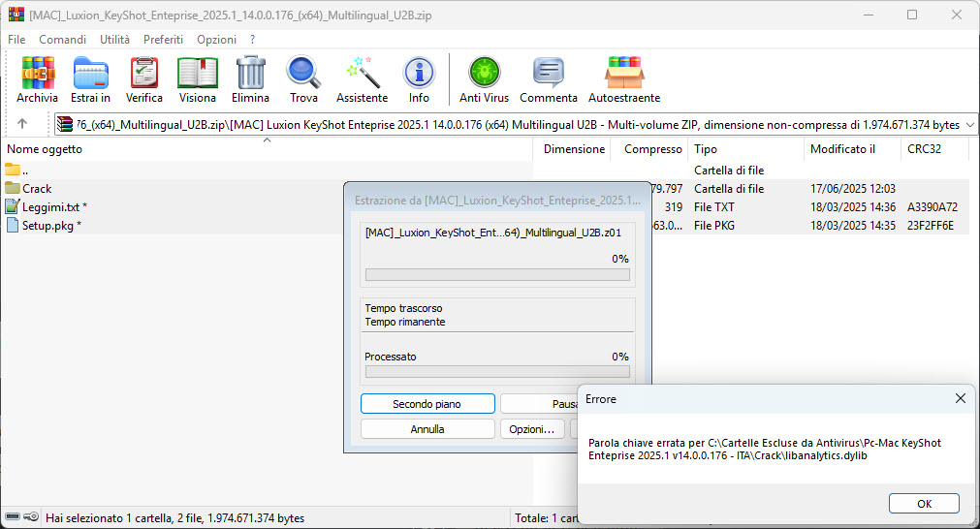Click the file extraction progress bar
Screen dimensions: 980x529
[497, 275]
